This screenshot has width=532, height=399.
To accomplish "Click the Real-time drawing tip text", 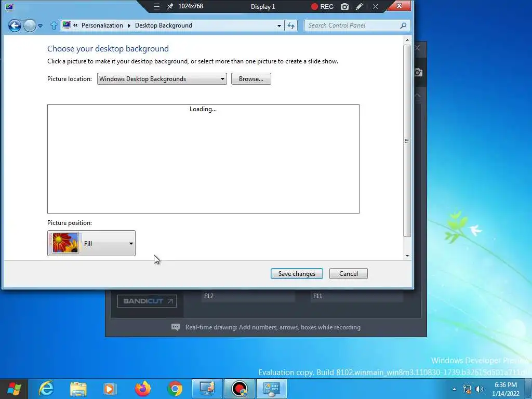I will 273,327.
